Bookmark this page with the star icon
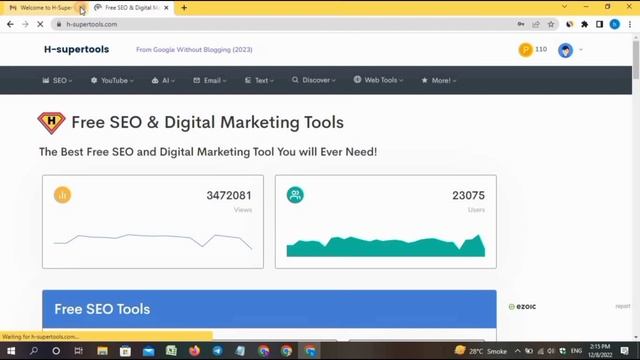The width and height of the screenshot is (640, 360). pos(551,24)
